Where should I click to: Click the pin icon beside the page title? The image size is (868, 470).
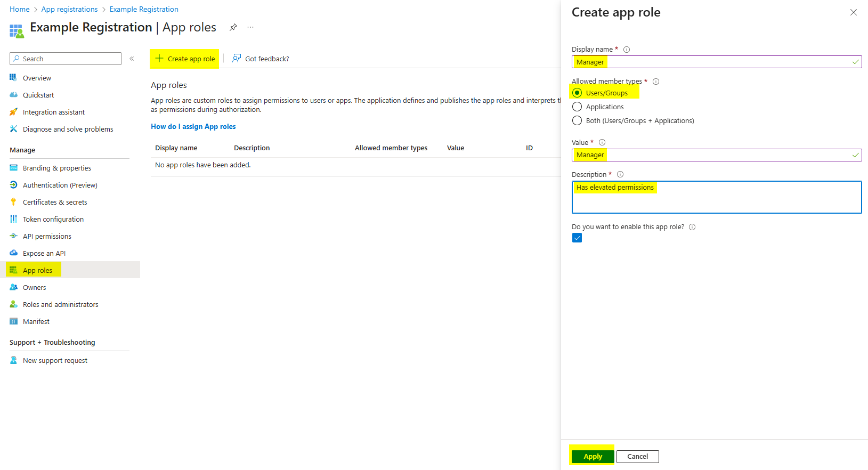point(233,27)
